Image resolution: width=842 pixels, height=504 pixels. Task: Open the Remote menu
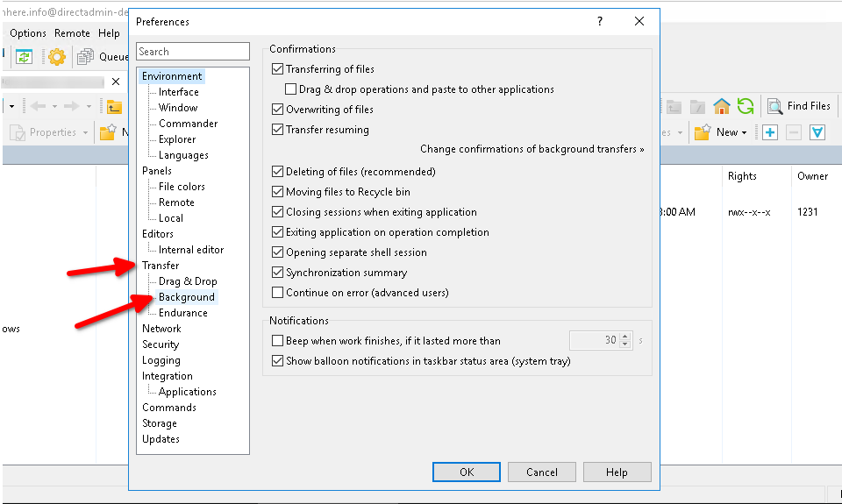click(x=72, y=33)
